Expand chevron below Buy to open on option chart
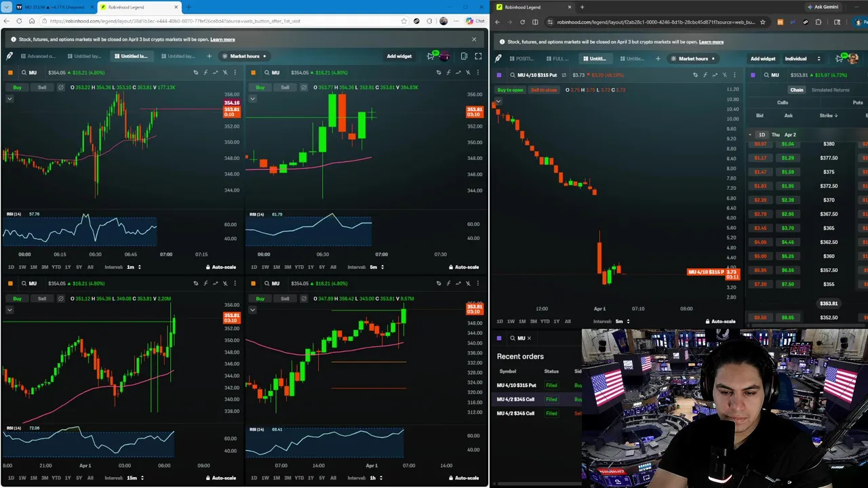 pos(498,101)
